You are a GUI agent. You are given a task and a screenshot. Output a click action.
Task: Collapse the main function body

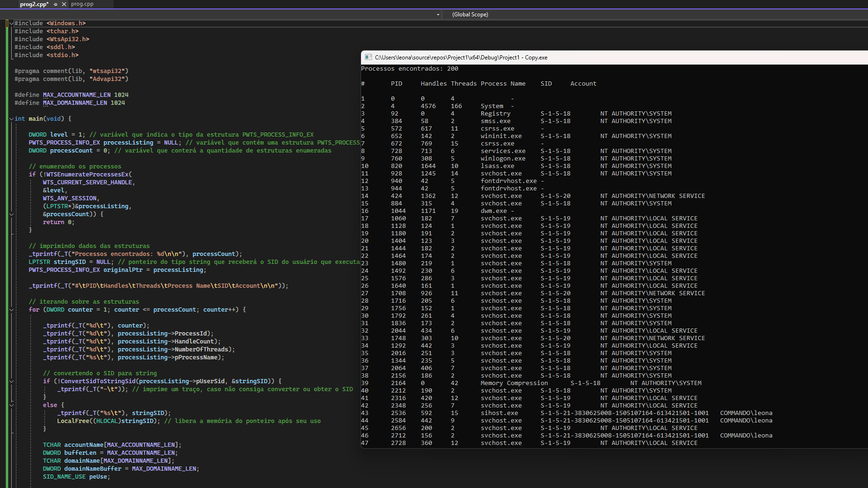point(11,119)
